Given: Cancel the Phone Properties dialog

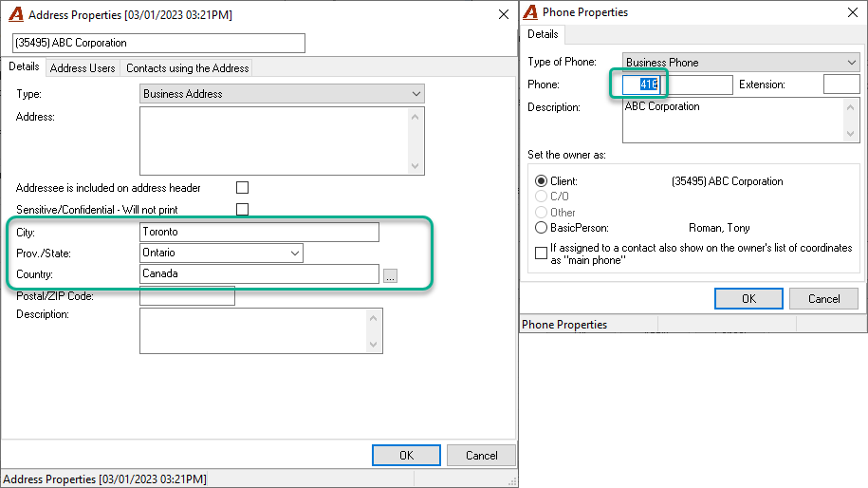Looking at the screenshot, I should coord(823,298).
